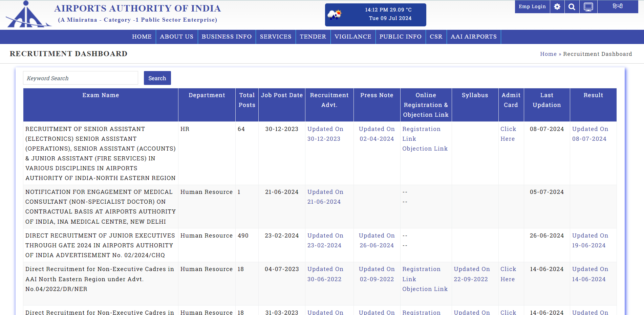Click the last updation date 05-07-2024
This screenshot has width=644, height=315.
point(547,192)
